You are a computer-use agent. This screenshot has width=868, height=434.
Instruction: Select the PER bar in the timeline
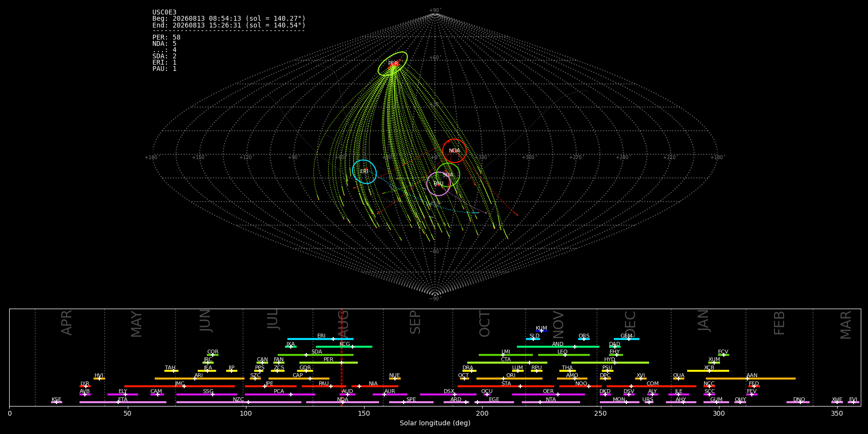(328, 363)
